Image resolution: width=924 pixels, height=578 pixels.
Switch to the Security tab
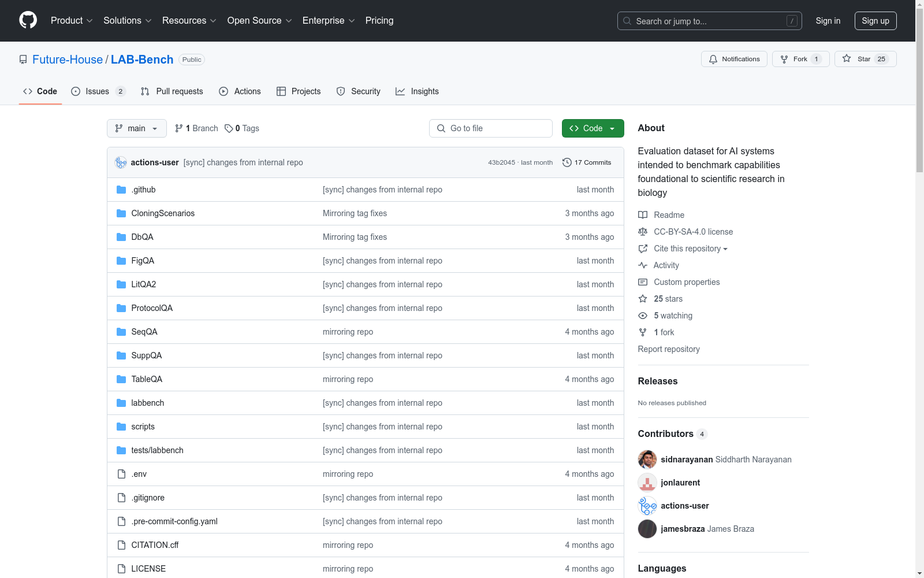[359, 91]
